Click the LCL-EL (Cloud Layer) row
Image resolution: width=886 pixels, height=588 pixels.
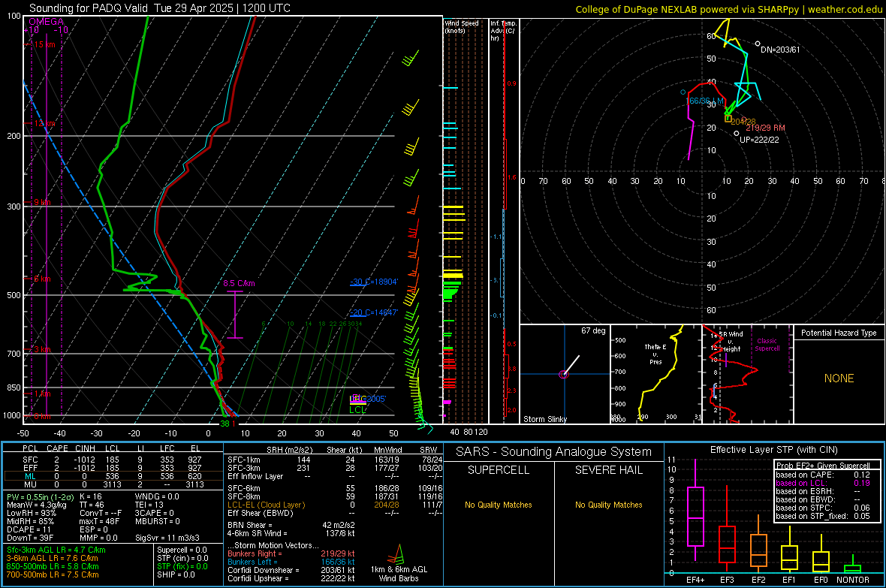pyautogui.click(x=335, y=505)
